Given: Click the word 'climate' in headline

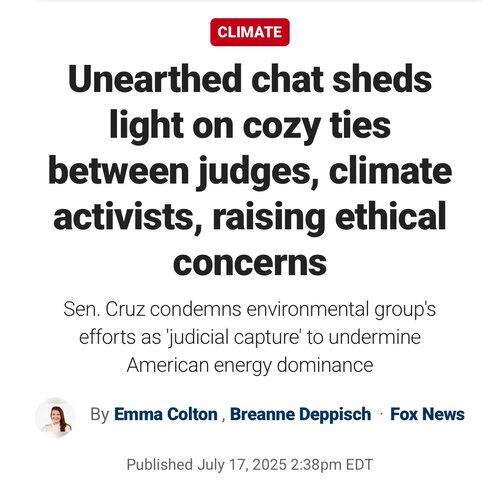Looking at the screenshot, I should pyautogui.click(x=391, y=172).
